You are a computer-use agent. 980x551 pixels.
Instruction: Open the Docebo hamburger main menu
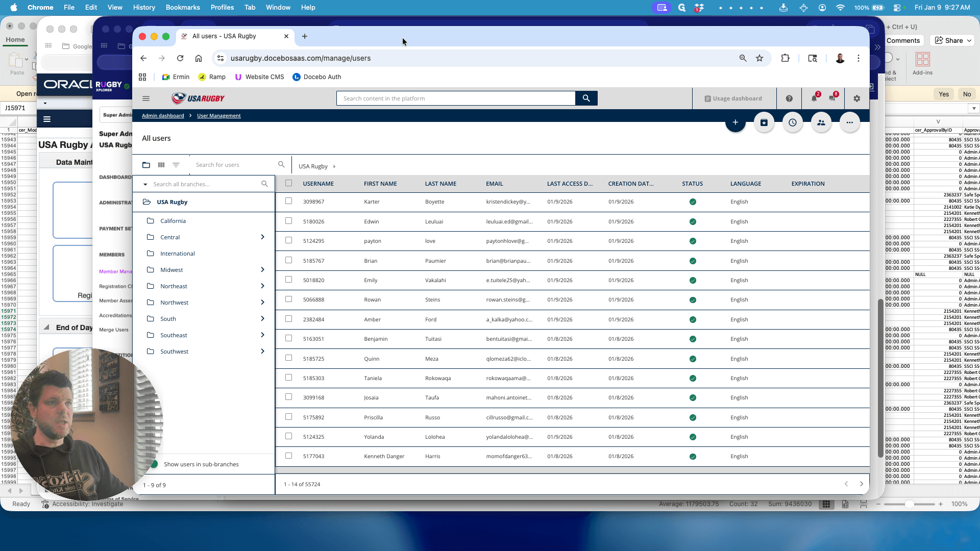(146, 98)
